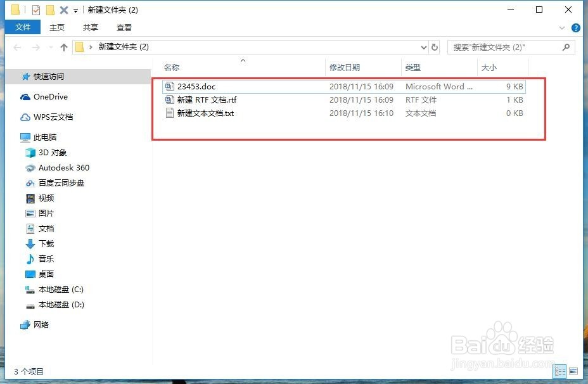This screenshot has width=588, height=384.
Task: Click the search box for 新建文件夹 (2)
Action: 511,48
